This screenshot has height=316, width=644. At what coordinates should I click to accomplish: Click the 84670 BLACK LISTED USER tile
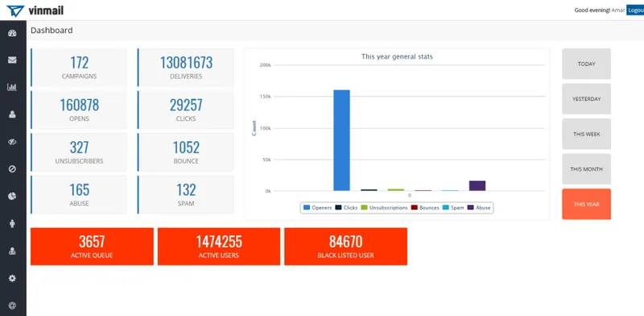(x=346, y=247)
